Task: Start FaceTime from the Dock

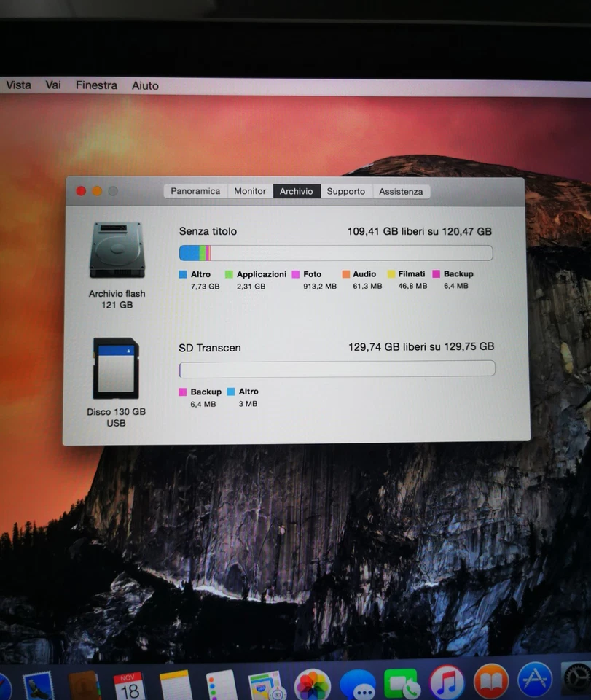Action: click(402, 684)
